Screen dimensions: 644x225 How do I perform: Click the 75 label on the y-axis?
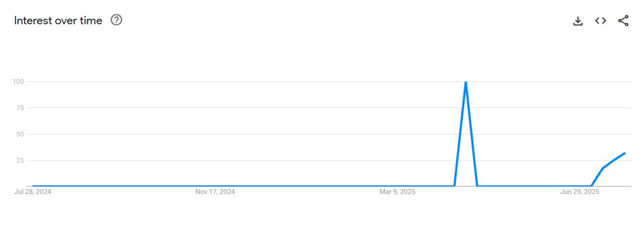click(x=20, y=108)
